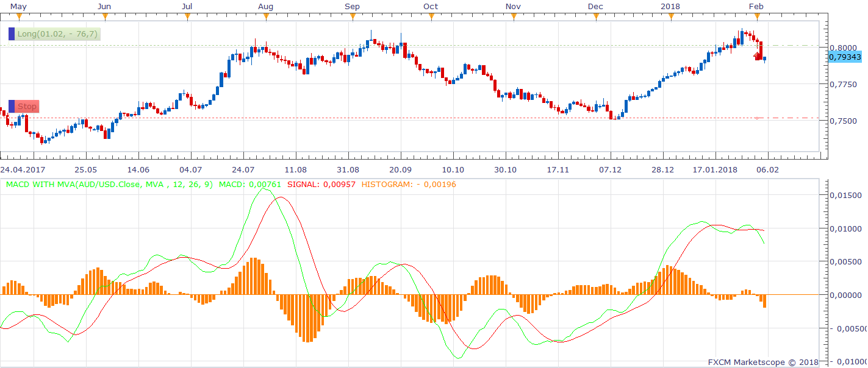868x368 pixels.
Task: Click the blue square beside the Stop label
Action: [x=11, y=107]
